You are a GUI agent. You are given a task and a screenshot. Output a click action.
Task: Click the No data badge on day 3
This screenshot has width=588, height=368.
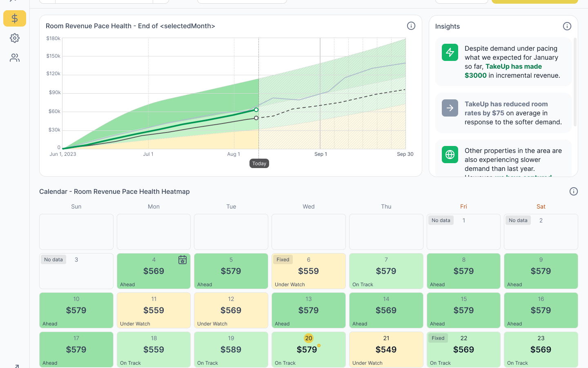(x=53, y=260)
